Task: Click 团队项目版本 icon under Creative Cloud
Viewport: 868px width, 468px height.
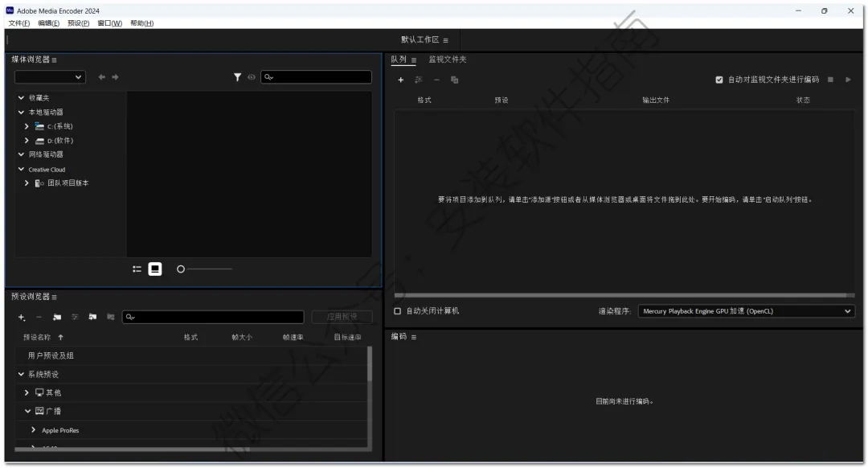Action: click(39, 183)
